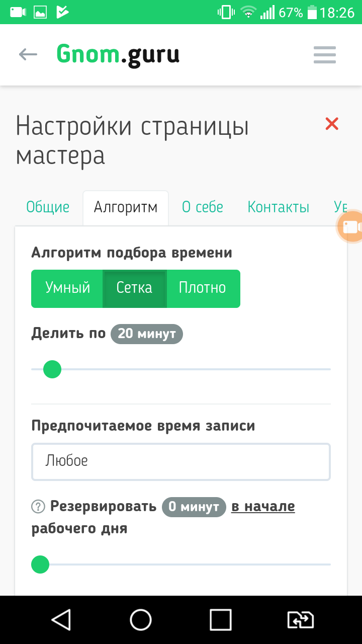Switch to the Общие tab
This screenshot has width=362, height=644.
(x=48, y=207)
